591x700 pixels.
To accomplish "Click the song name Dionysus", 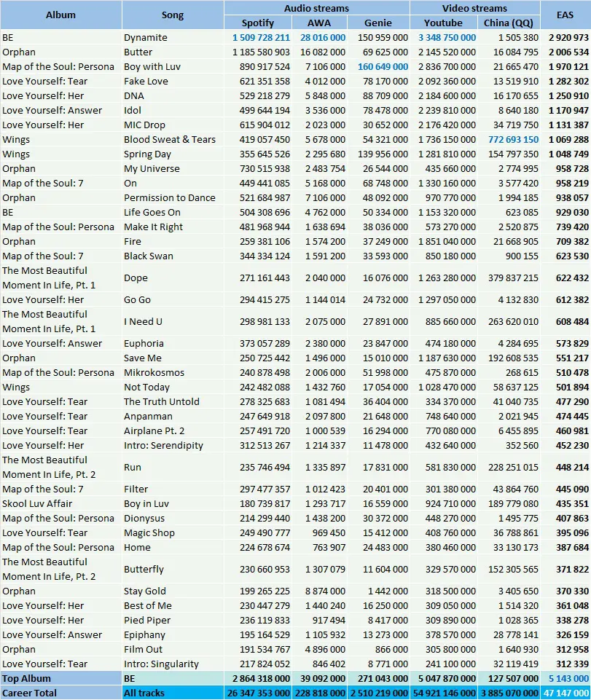I will point(144,519).
